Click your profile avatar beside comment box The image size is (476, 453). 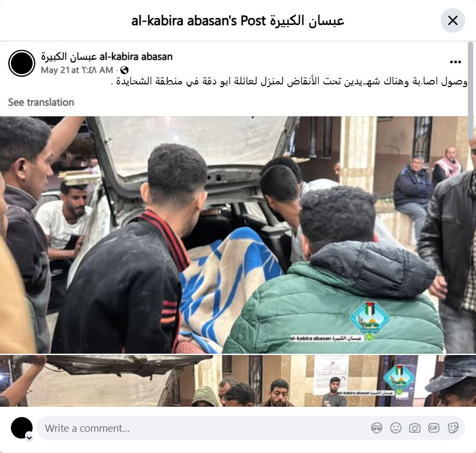coord(22,428)
